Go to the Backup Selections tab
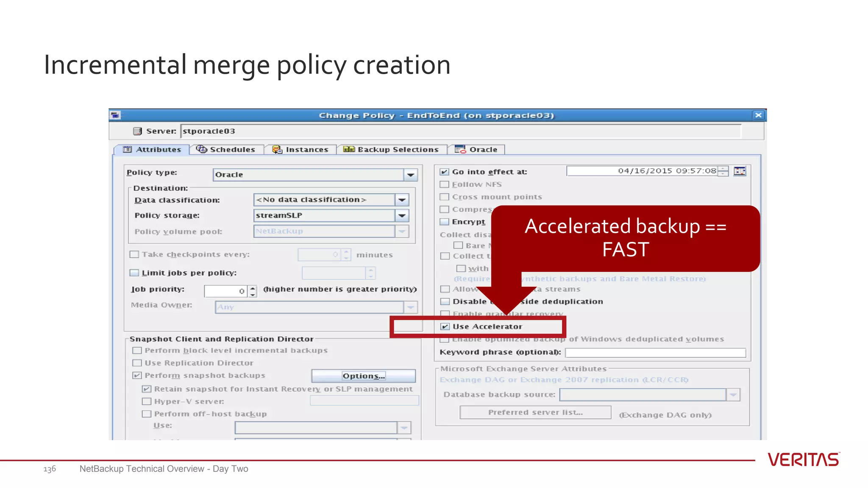The height and width of the screenshot is (488, 868). (x=392, y=150)
